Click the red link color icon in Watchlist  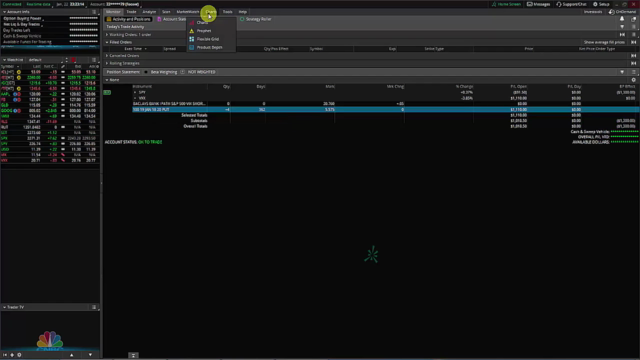(x=73, y=60)
